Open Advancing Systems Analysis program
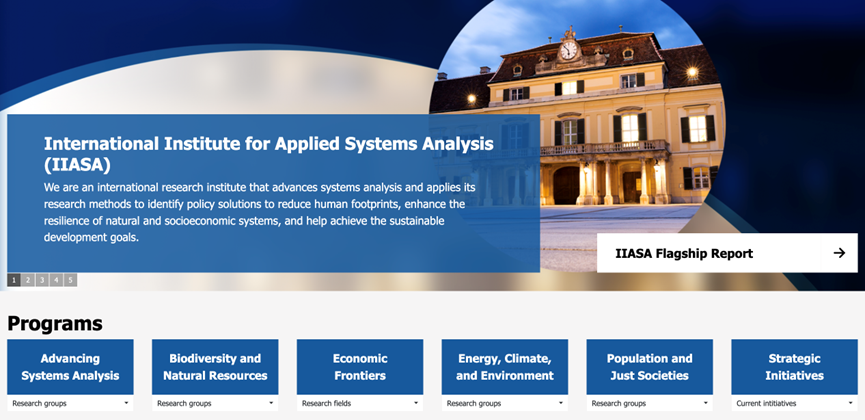This screenshot has width=865, height=420. click(x=70, y=367)
